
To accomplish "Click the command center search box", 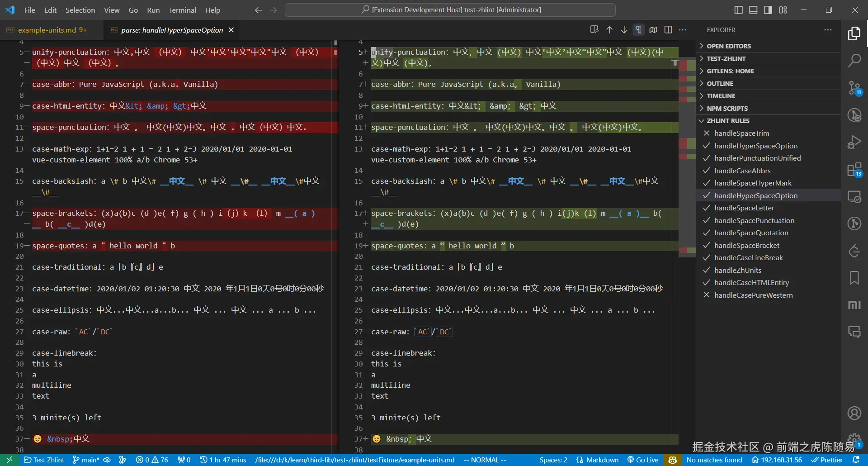I will pyautogui.click(x=450, y=10).
